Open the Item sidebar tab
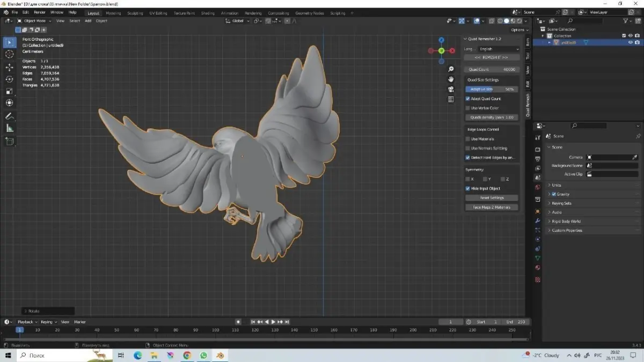This screenshot has width=644, height=362. (528, 41)
